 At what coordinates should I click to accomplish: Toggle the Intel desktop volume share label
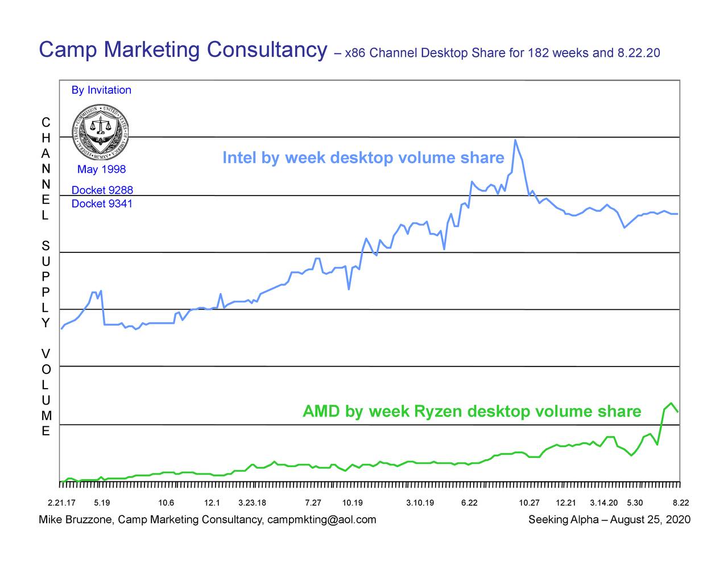[x=363, y=157]
